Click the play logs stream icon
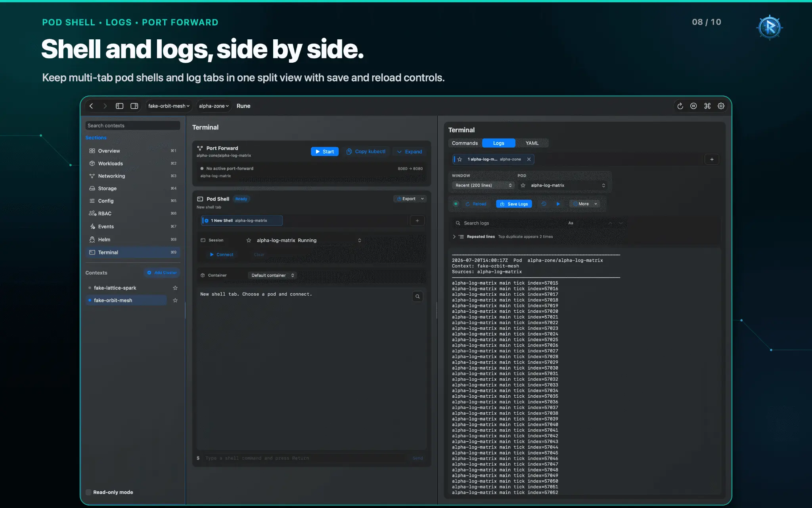812x508 pixels. coord(558,204)
